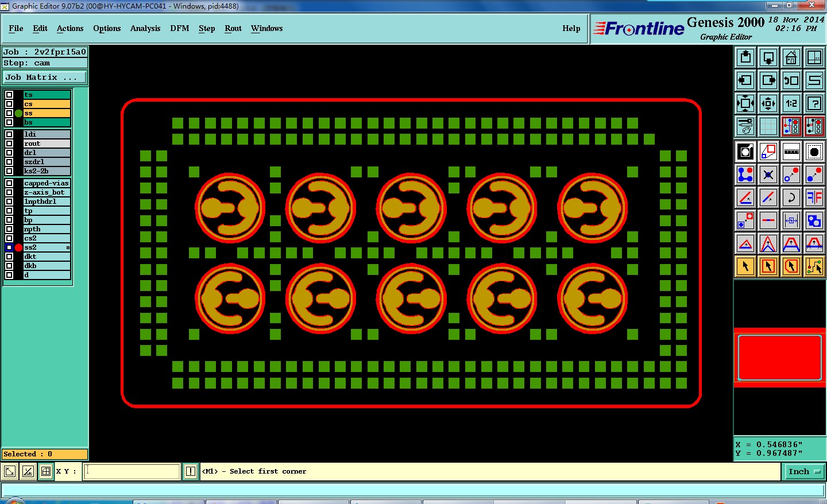Toggle the ss2 layer checkbox
This screenshot has width=827, height=504.
[9, 247]
